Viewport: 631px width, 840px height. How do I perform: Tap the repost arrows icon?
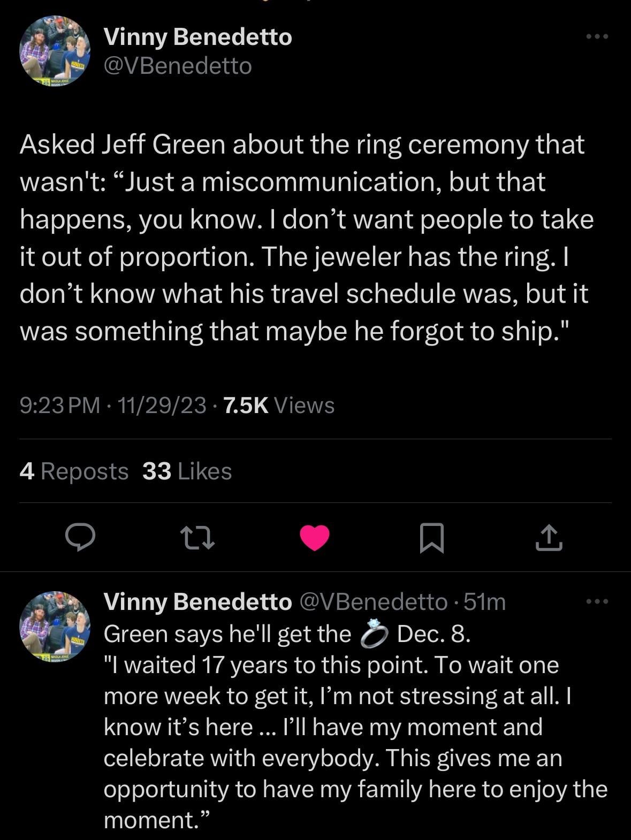pyautogui.click(x=197, y=538)
